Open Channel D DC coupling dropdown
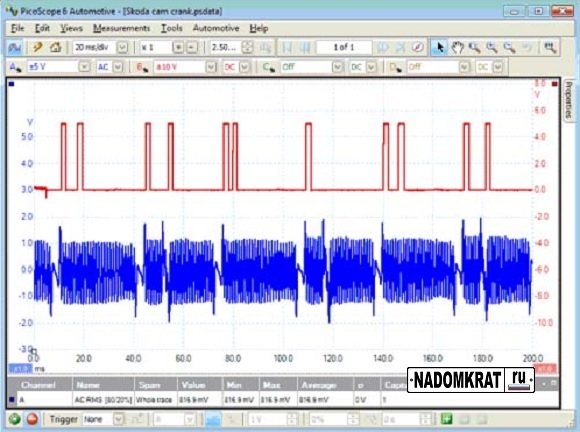580x432 pixels. (x=498, y=67)
